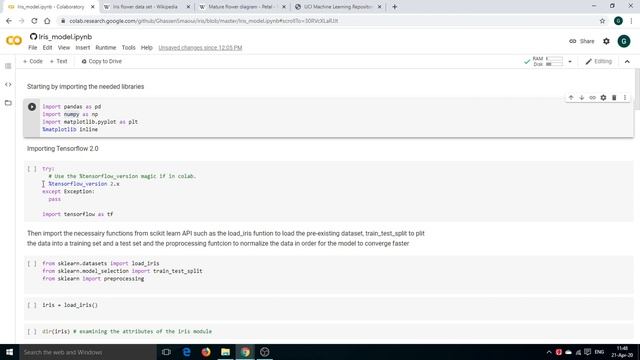Click Copy to Drive button
This screenshot has width=640, height=360.
pyautogui.click(x=102, y=61)
